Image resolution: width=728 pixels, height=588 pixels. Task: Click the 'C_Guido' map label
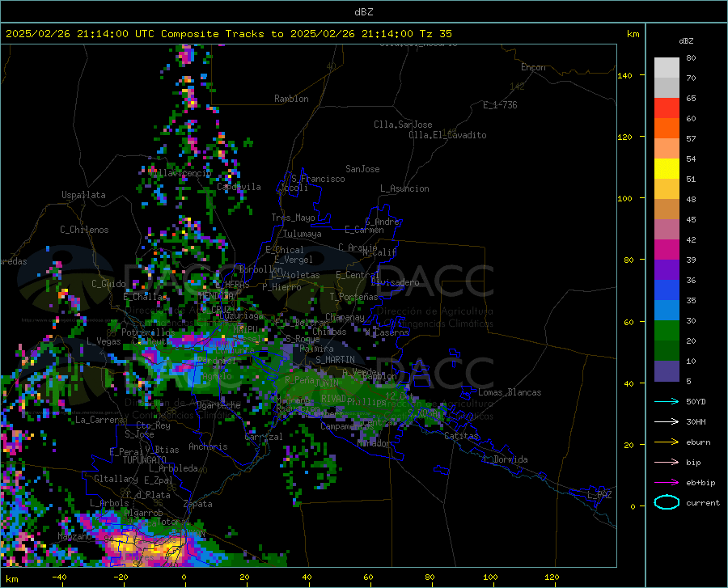[108, 284]
